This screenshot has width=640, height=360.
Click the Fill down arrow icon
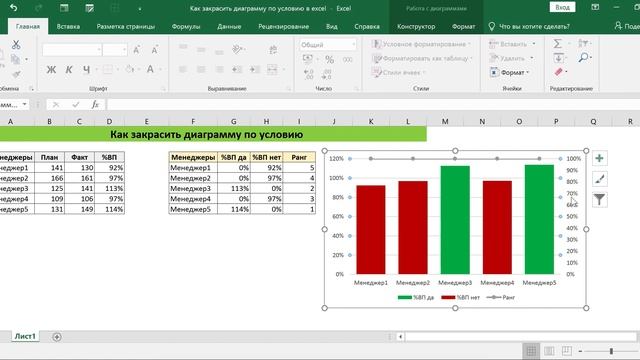pos(558,58)
